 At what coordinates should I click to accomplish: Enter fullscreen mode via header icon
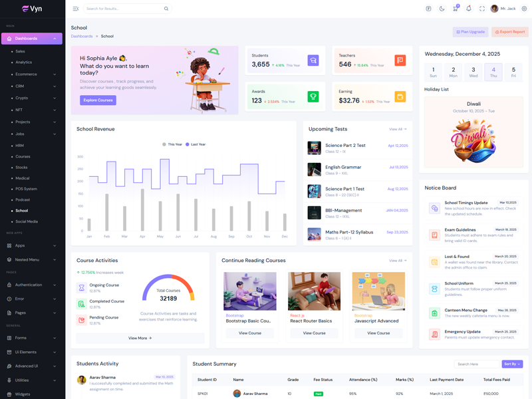coord(482,9)
